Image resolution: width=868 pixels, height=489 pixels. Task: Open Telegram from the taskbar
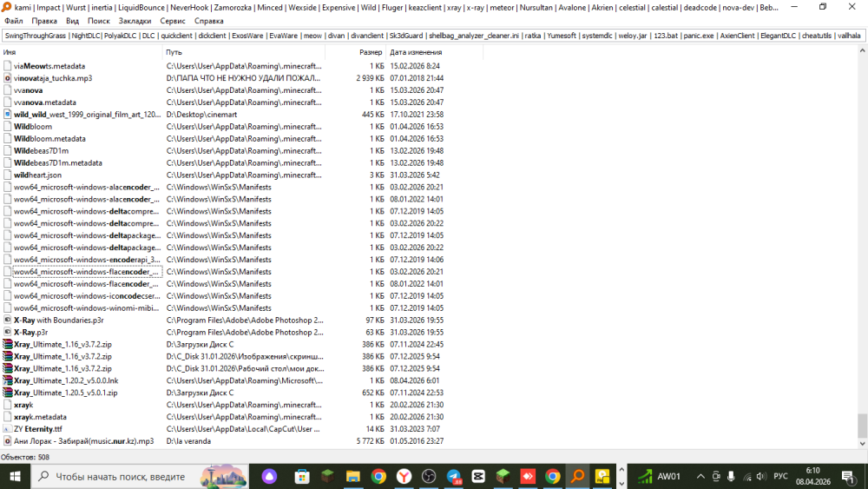(x=454, y=476)
